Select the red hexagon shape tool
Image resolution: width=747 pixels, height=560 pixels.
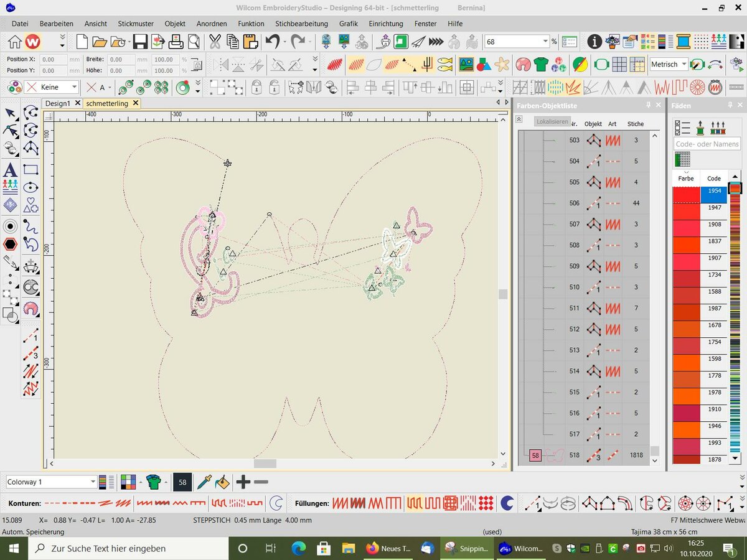10,244
